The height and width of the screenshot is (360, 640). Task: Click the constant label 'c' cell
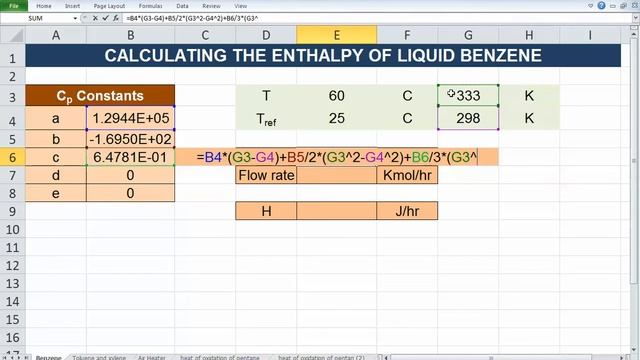[x=56, y=157]
